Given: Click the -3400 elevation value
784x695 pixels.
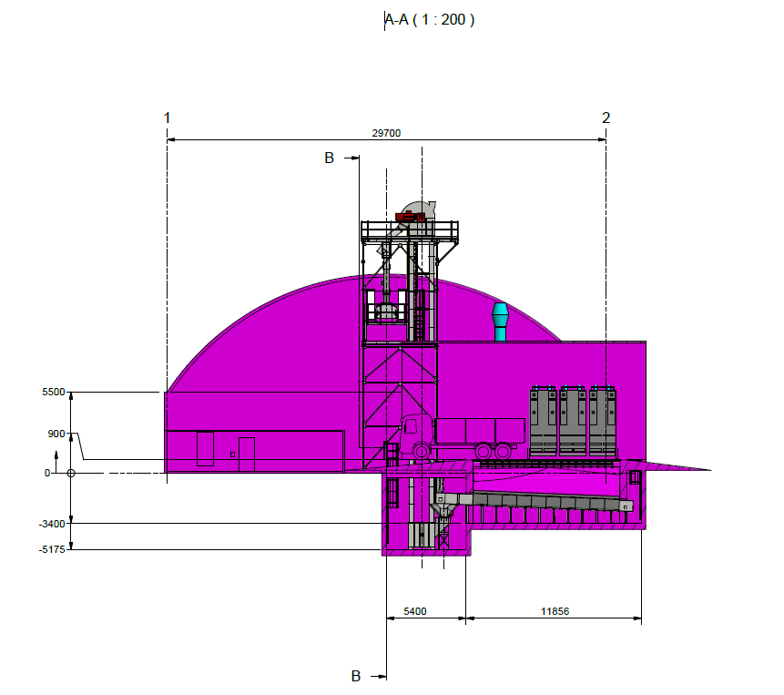Looking at the screenshot, I should [52, 524].
